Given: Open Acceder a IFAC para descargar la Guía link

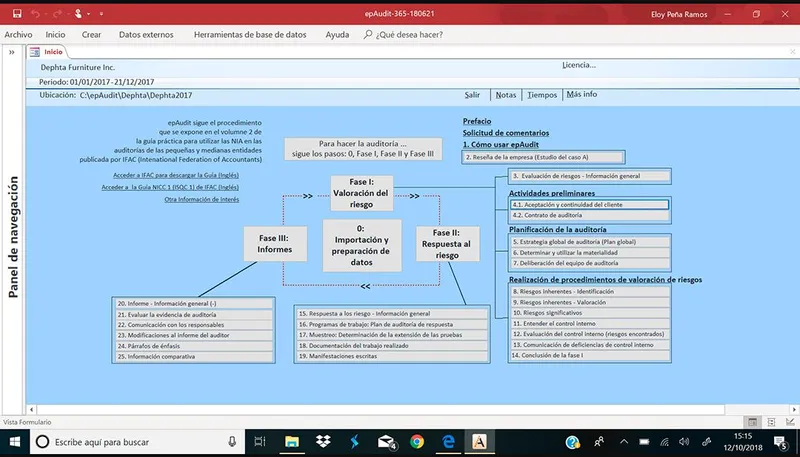Looking at the screenshot, I should [176, 175].
